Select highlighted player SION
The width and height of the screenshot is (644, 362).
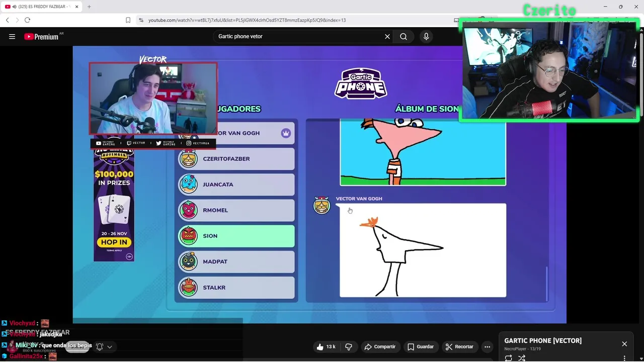(x=236, y=236)
